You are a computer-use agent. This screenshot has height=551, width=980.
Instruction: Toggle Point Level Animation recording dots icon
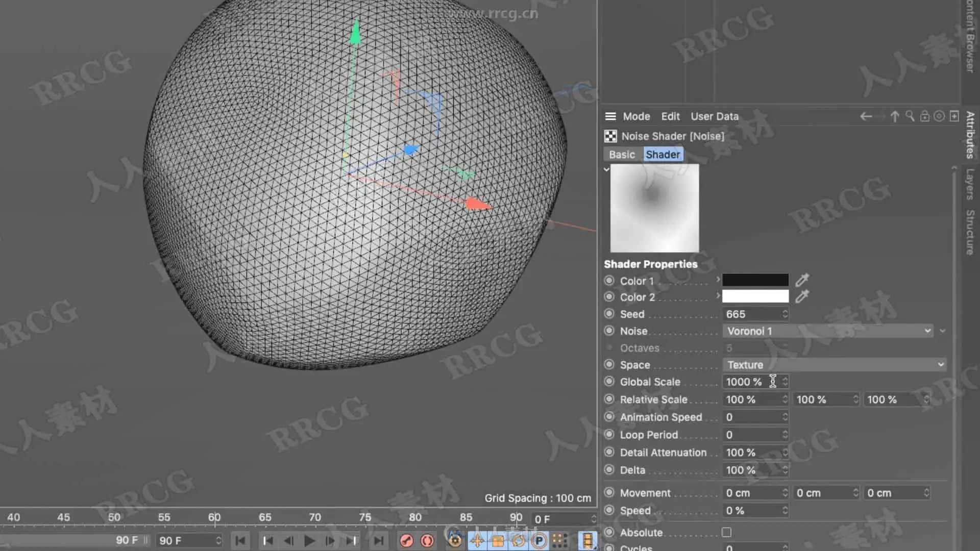(x=560, y=541)
